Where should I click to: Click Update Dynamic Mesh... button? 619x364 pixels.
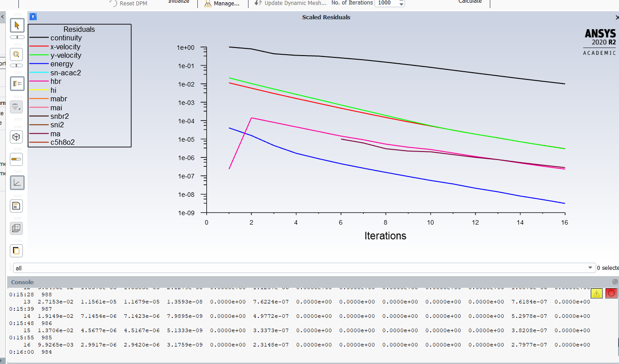pos(290,3)
